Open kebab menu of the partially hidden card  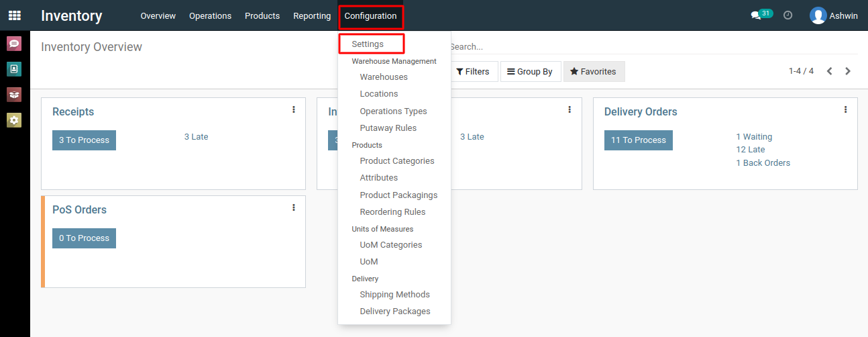[x=569, y=109]
